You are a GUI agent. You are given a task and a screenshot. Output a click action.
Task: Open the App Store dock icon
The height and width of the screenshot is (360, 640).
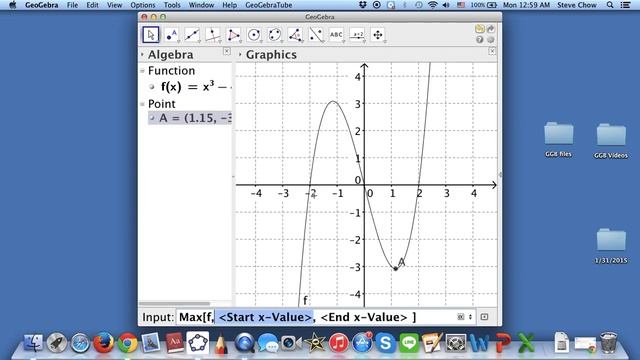362,342
